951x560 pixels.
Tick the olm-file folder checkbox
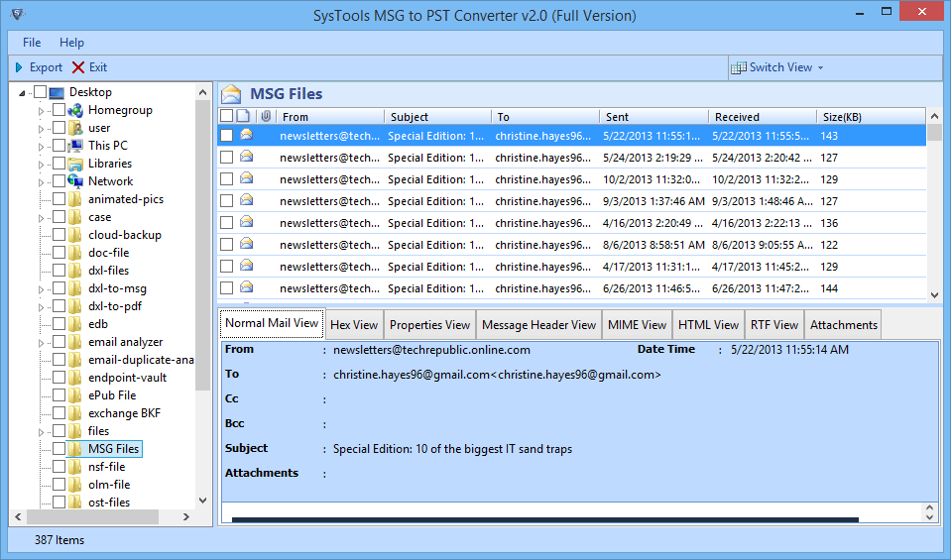click(59, 485)
